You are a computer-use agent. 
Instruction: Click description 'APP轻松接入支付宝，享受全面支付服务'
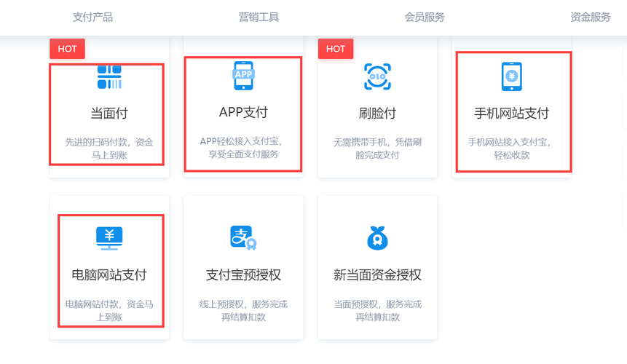pyautogui.click(x=242, y=148)
